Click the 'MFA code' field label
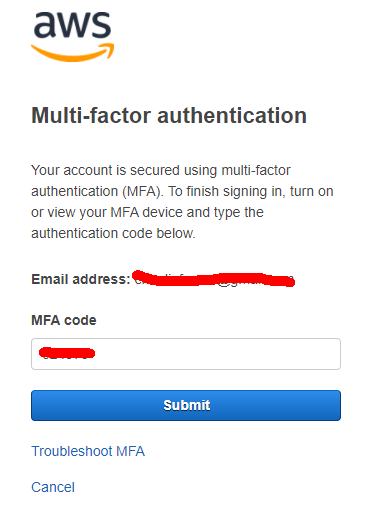 point(64,320)
